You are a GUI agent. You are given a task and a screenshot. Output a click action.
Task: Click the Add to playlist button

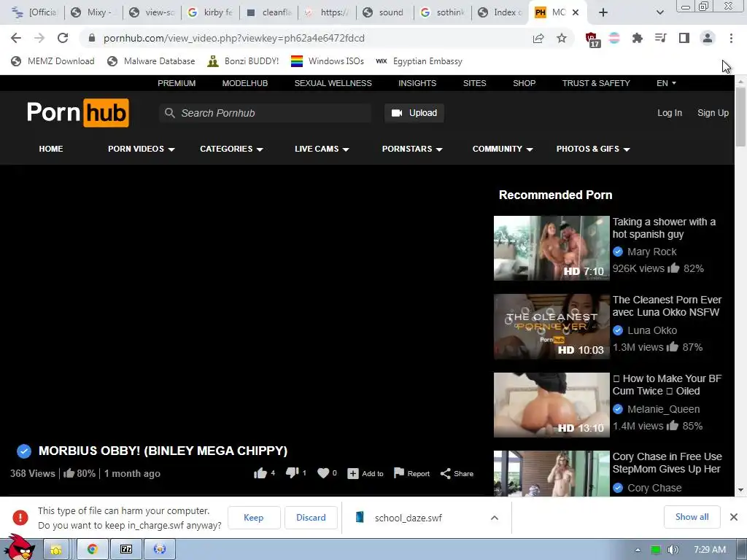pyautogui.click(x=365, y=473)
